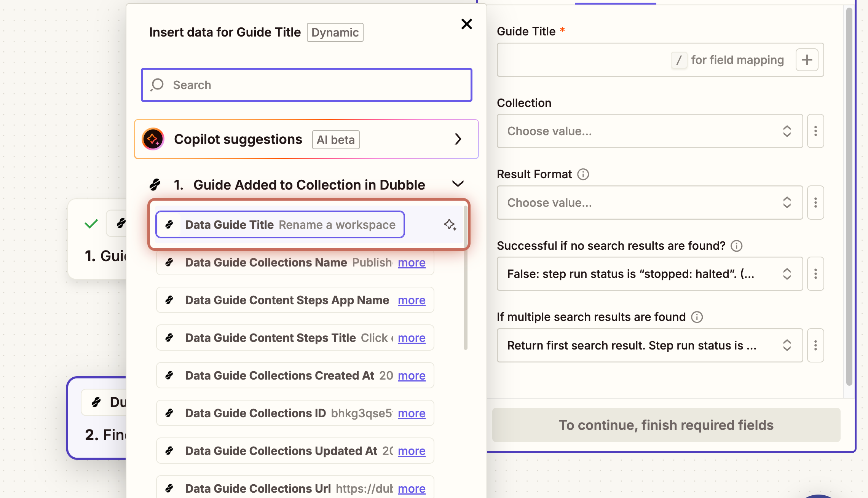Screen dimensions: 868x498
Task: Click Dubble icon on Collections Url row
Action: coord(169,488)
